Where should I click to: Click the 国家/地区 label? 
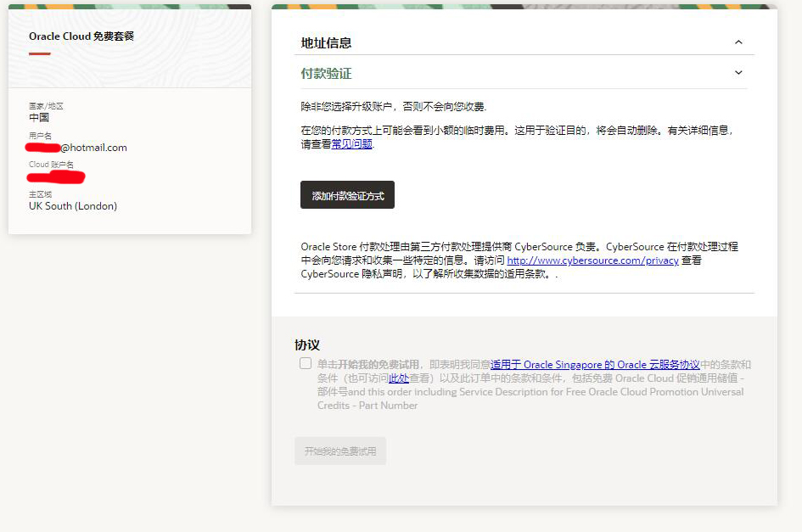[x=46, y=106]
